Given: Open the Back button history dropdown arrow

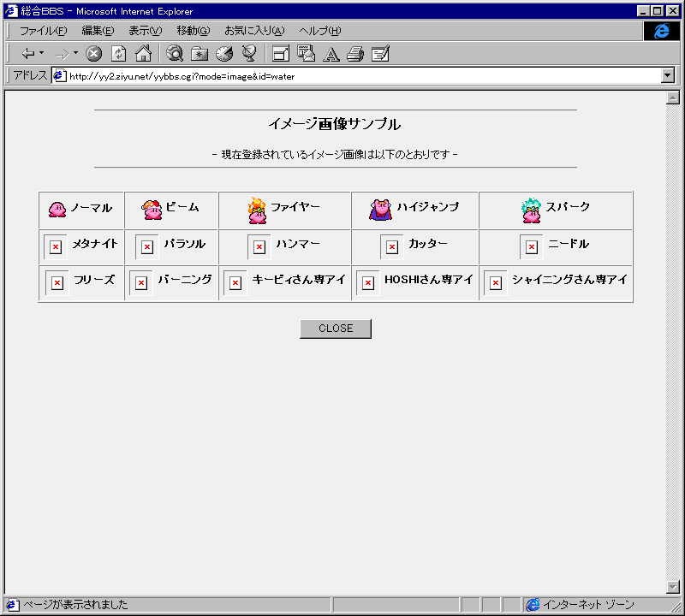Looking at the screenshot, I should coord(41,53).
